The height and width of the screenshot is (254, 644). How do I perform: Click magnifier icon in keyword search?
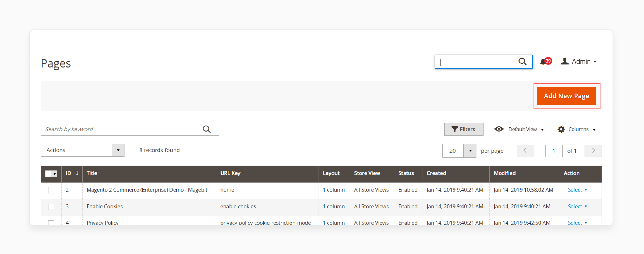[x=207, y=129]
